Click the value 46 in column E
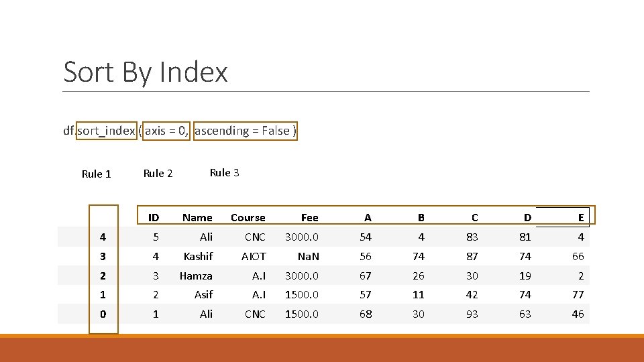This screenshot has height=362, width=644. pos(578,314)
